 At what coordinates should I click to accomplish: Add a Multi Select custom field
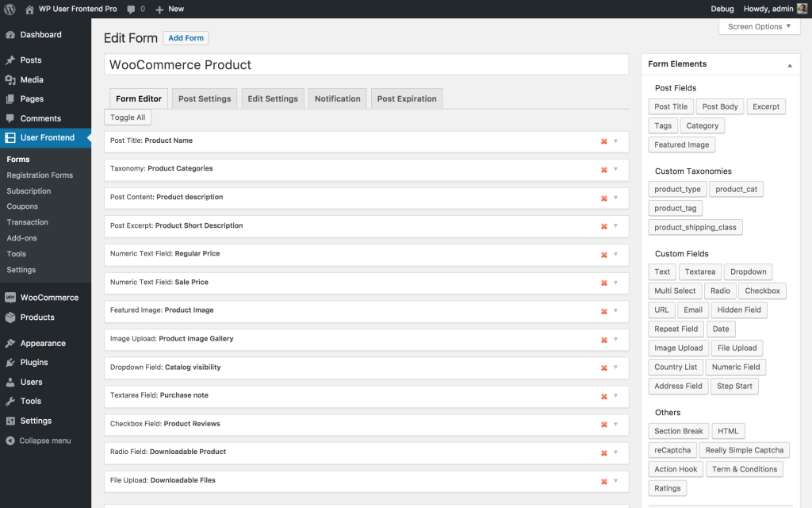676,291
